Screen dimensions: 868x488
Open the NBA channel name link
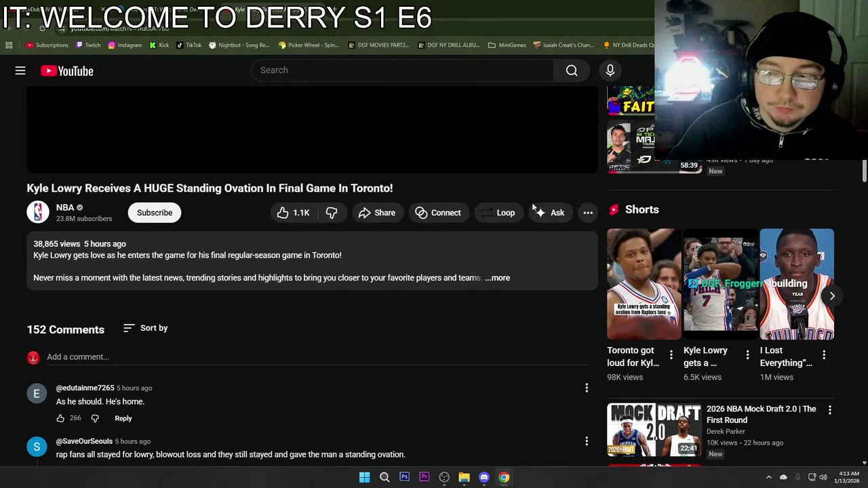(x=65, y=207)
